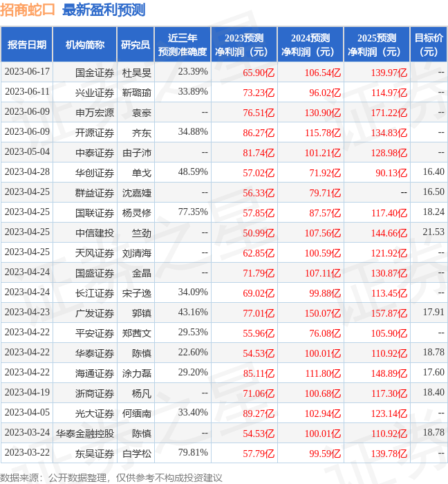Click researcher name 郭镇
Viewport: 448px width, 484px height.
[x=142, y=314]
